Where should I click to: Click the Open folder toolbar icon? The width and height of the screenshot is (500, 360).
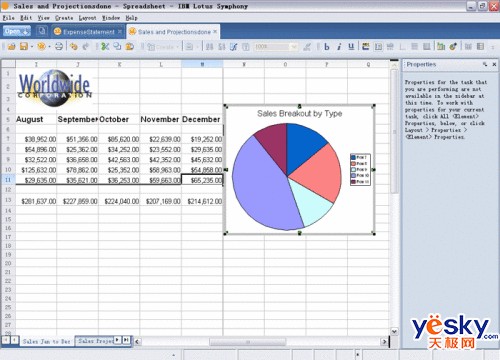11,47
